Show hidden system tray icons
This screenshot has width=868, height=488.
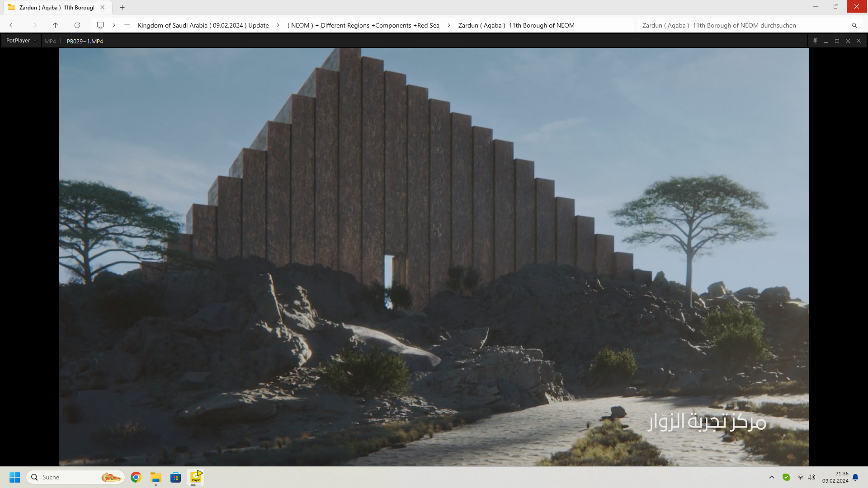coord(772,477)
